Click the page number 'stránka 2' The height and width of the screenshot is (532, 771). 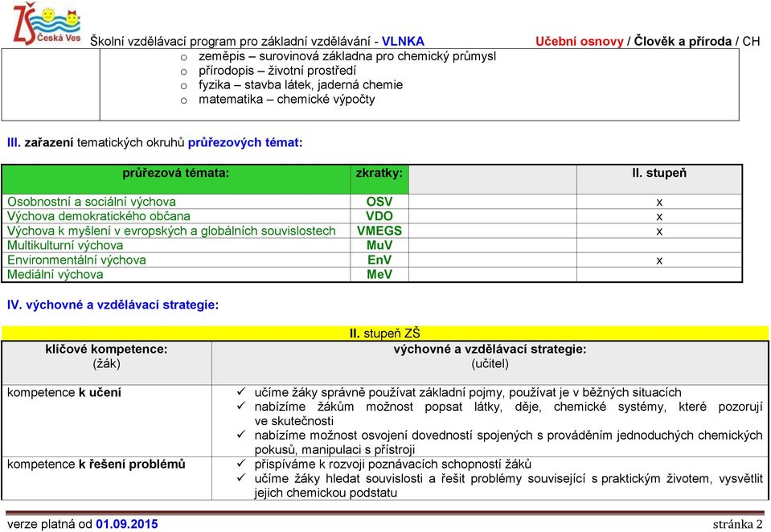tap(737, 524)
